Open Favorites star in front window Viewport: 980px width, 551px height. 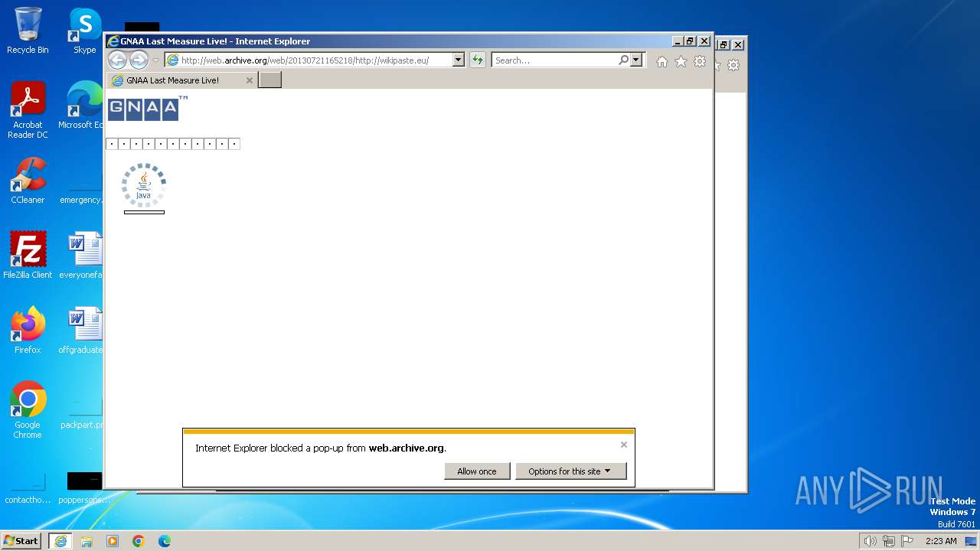(x=681, y=62)
